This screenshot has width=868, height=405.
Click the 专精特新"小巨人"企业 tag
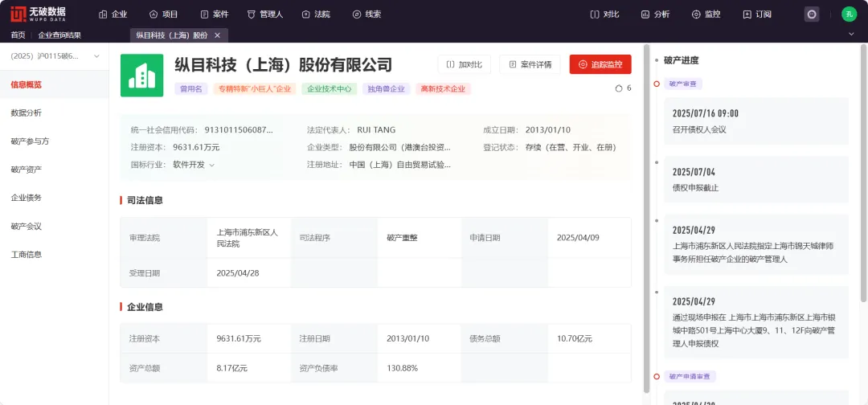tap(255, 88)
